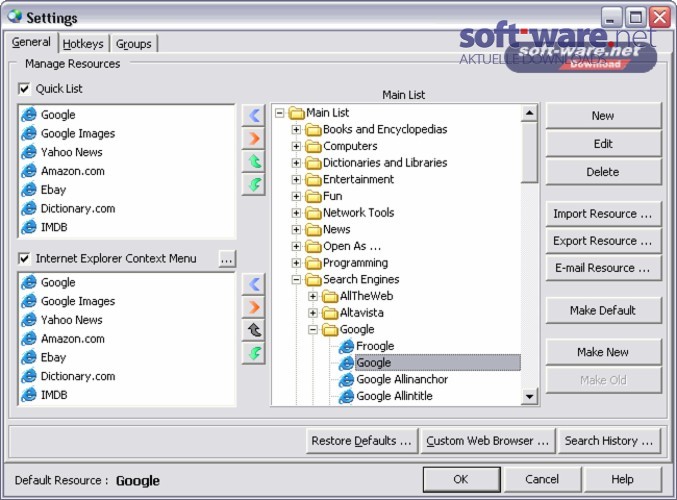677x500 pixels.
Task: Open Restore Defaults ... dialog
Action: pos(362,441)
